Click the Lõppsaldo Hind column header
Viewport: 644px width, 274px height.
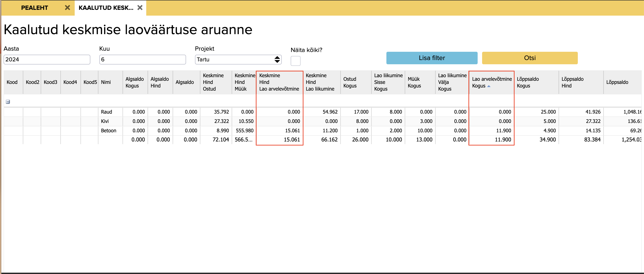pyautogui.click(x=572, y=82)
